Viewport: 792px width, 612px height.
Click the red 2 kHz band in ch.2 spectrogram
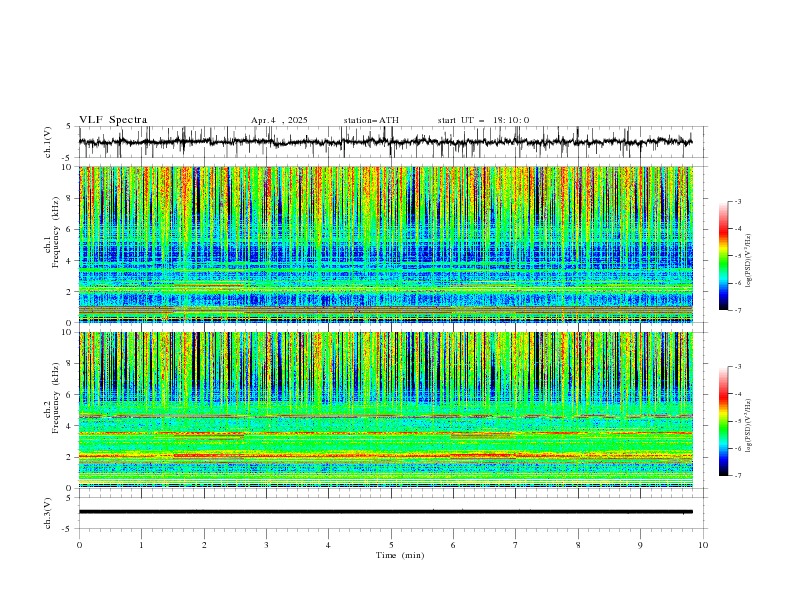(x=385, y=456)
